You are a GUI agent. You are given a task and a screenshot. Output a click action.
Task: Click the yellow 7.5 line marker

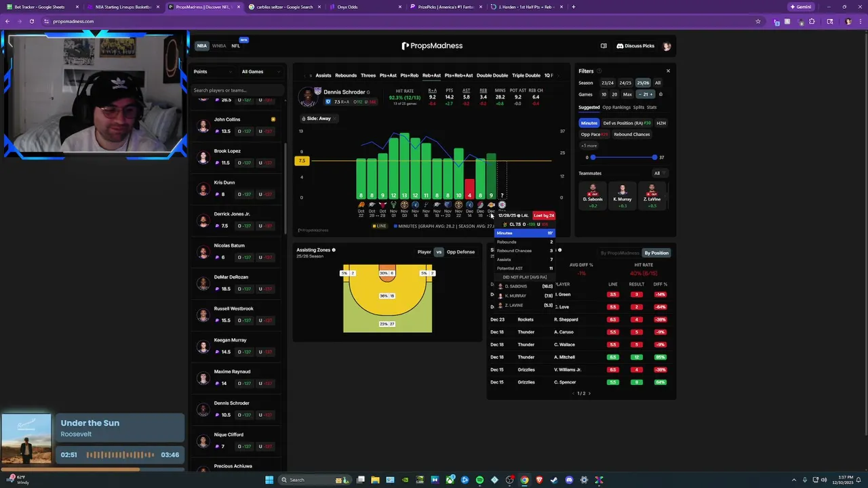point(302,161)
